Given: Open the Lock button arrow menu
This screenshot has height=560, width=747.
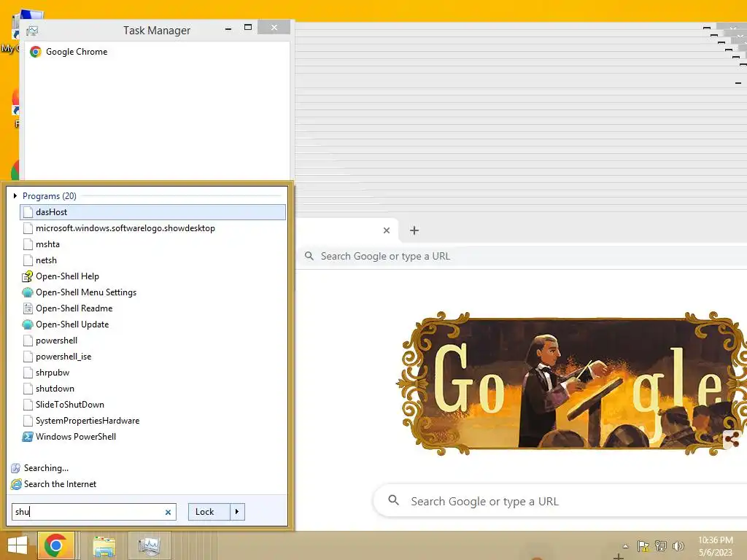Looking at the screenshot, I should (237, 512).
